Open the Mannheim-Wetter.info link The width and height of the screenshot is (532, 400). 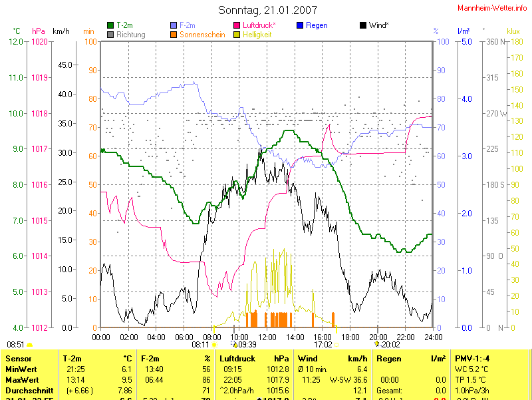492,8
